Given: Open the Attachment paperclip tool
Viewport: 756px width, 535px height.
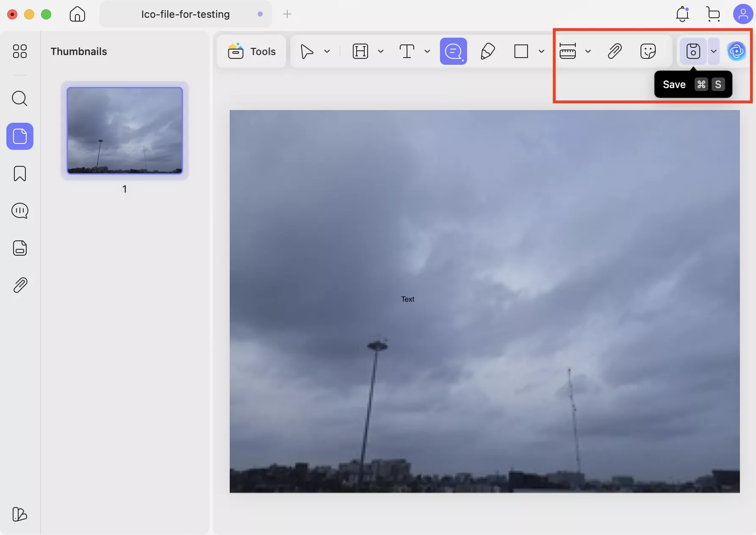Looking at the screenshot, I should [x=615, y=51].
